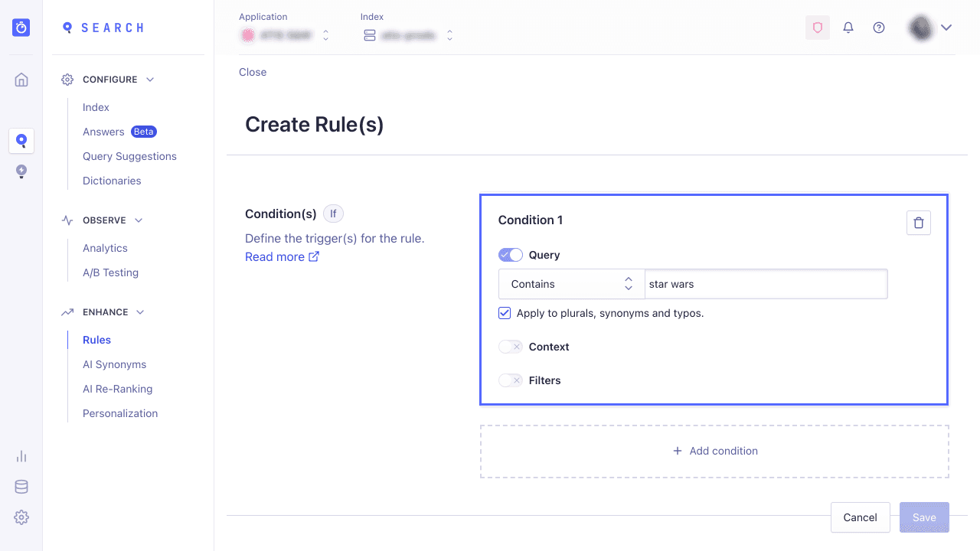Select Rules in the sidebar
This screenshot has height=551, width=980.
pyautogui.click(x=96, y=340)
